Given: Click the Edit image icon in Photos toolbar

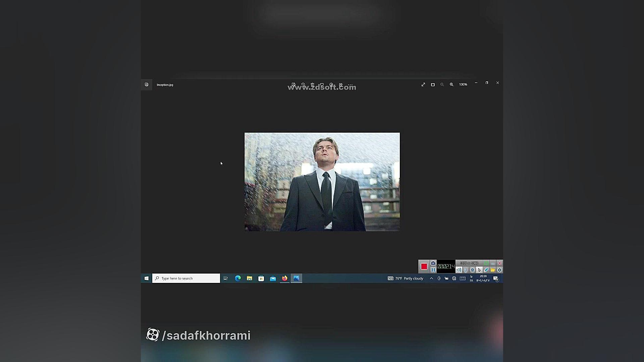Looking at the screenshot, I should pos(293,85).
